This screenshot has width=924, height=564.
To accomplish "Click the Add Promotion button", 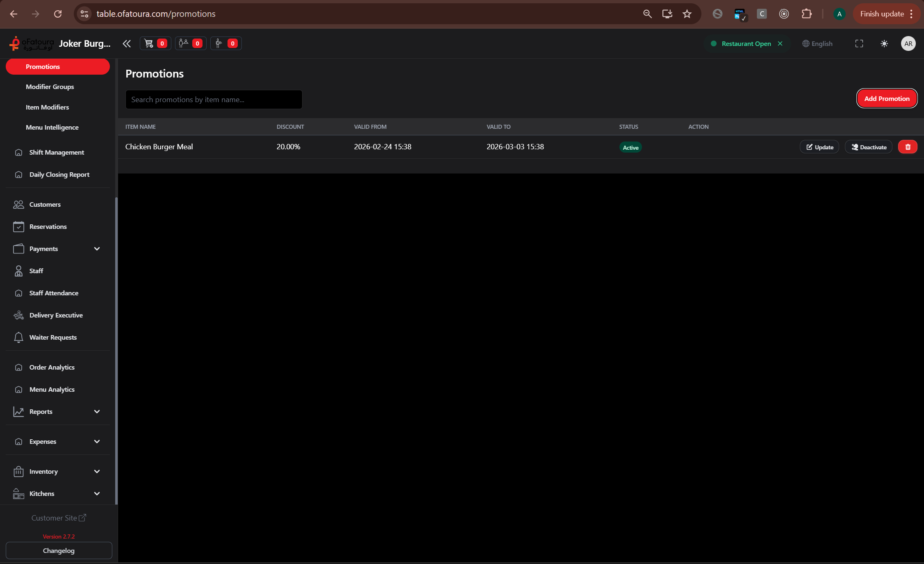I will 886,98.
